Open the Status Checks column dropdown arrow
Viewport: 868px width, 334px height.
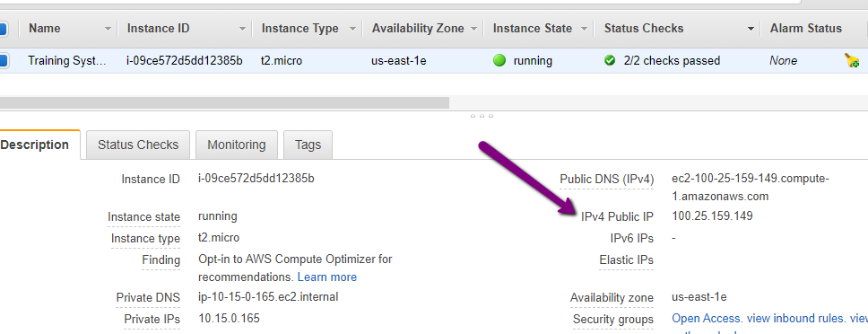[751, 29]
